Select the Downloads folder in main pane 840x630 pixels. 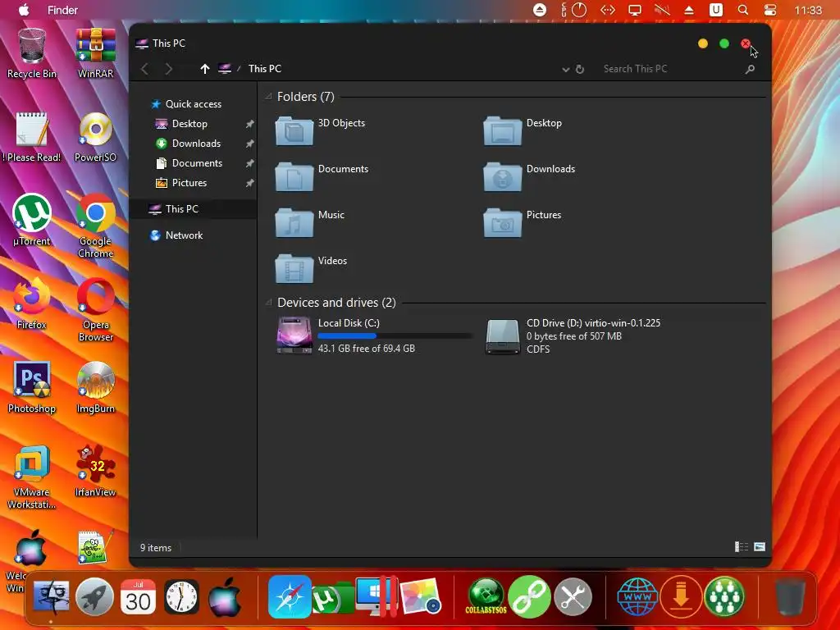tap(529, 176)
